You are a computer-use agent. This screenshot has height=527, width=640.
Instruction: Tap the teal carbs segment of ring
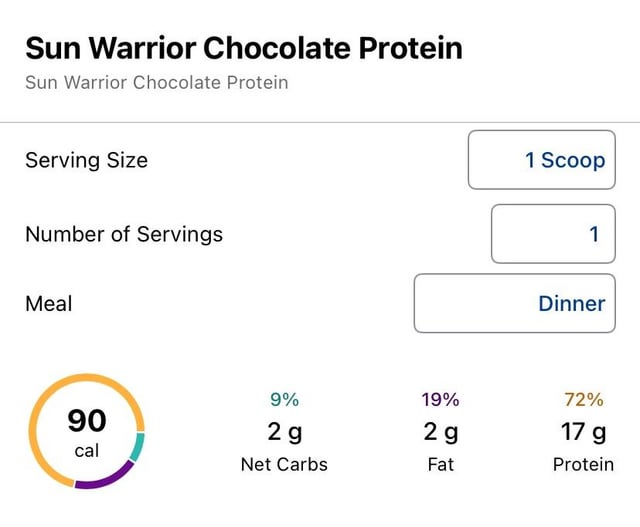coord(137,447)
